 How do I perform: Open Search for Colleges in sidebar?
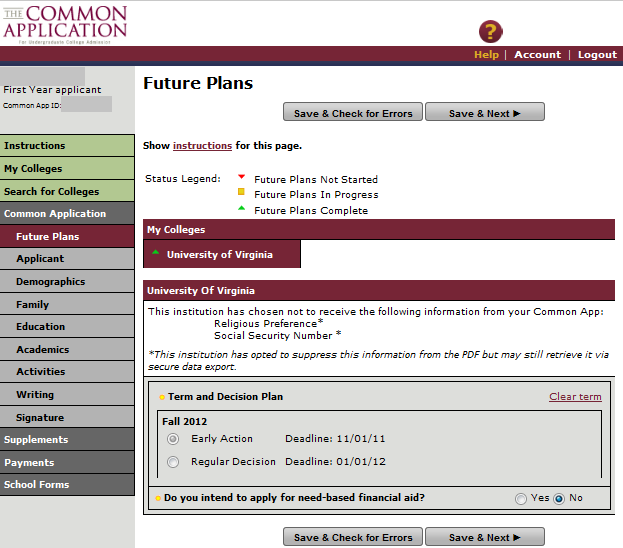(x=67, y=191)
